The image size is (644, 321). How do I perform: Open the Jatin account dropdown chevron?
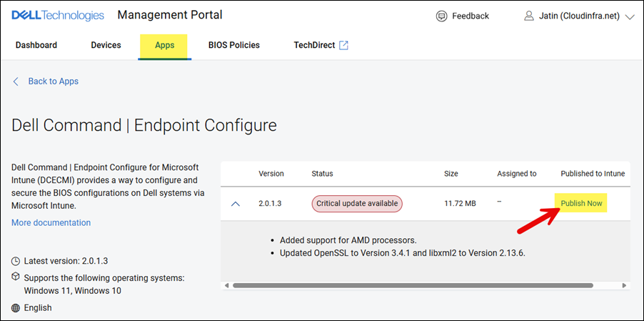[x=629, y=16]
